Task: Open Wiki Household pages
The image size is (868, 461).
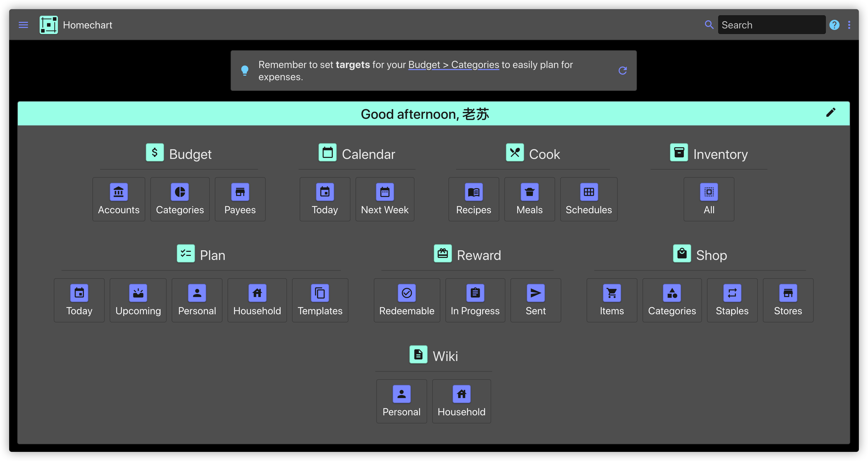Action: tap(461, 401)
